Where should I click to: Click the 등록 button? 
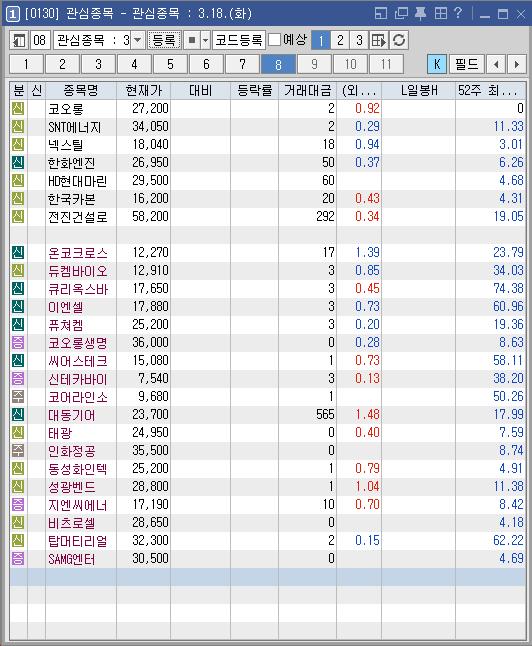(164, 40)
